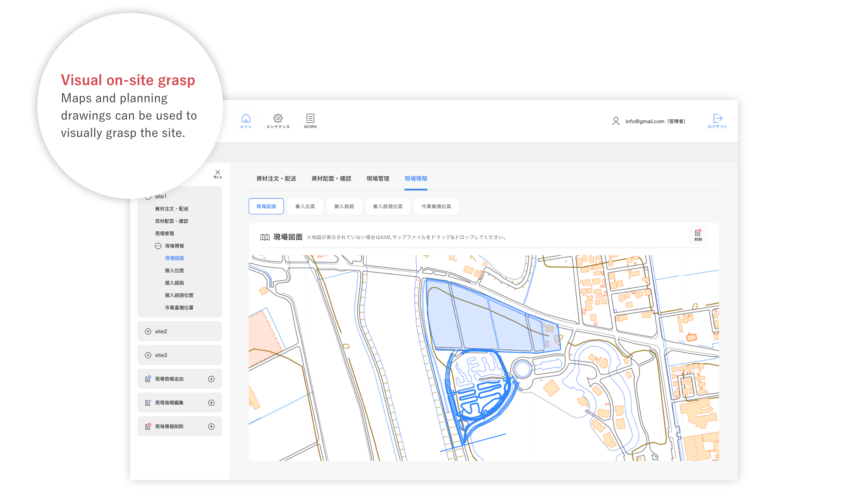Expand the 現場情報追加 plus button
Screen dimensions: 868x493
click(211, 379)
